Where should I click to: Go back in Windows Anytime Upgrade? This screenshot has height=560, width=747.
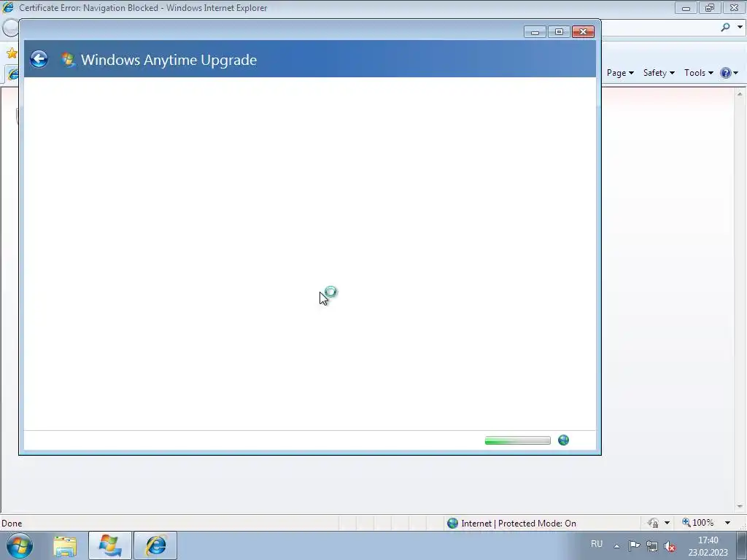(39, 59)
